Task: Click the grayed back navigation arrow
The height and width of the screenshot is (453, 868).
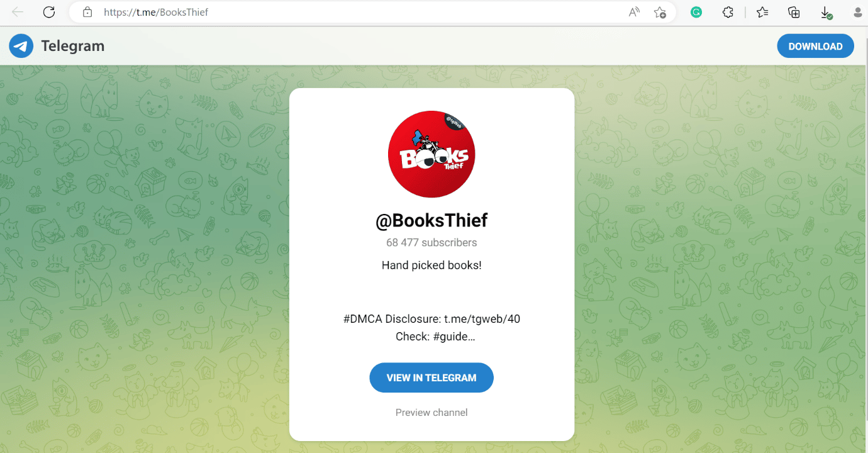Action: 17,12
